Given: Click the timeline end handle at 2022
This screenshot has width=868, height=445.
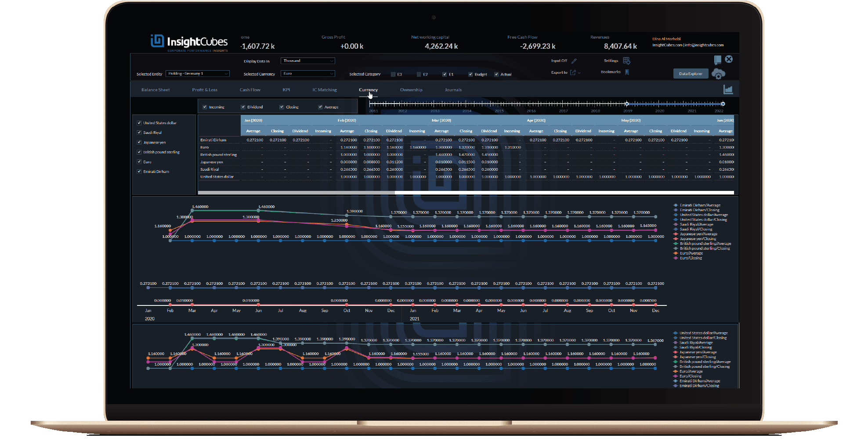Looking at the screenshot, I should point(723,104).
